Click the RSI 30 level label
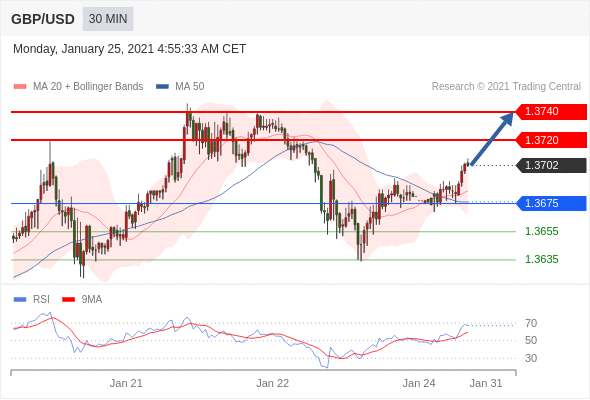This screenshot has width=590, height=400. point(531,358)
